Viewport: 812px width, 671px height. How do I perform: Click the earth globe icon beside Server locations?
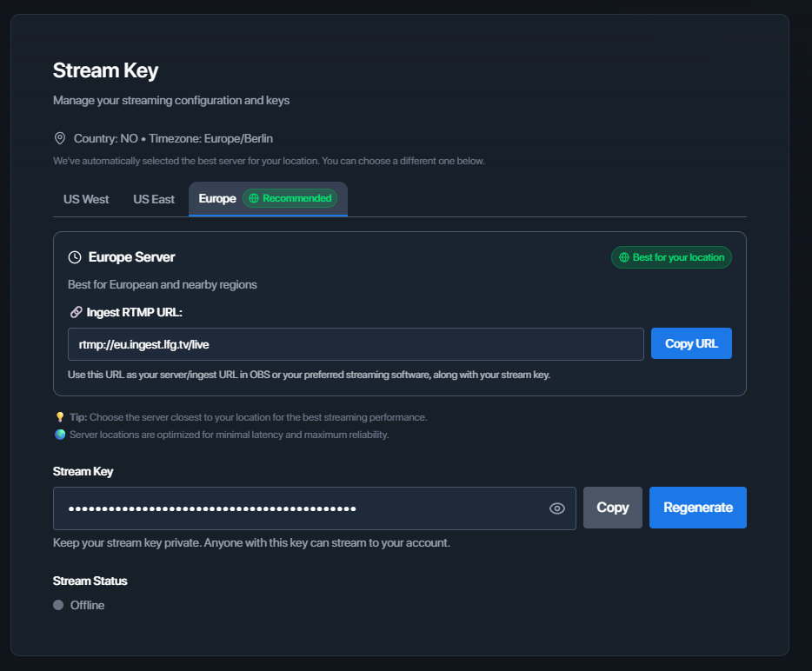pos(60,435)
